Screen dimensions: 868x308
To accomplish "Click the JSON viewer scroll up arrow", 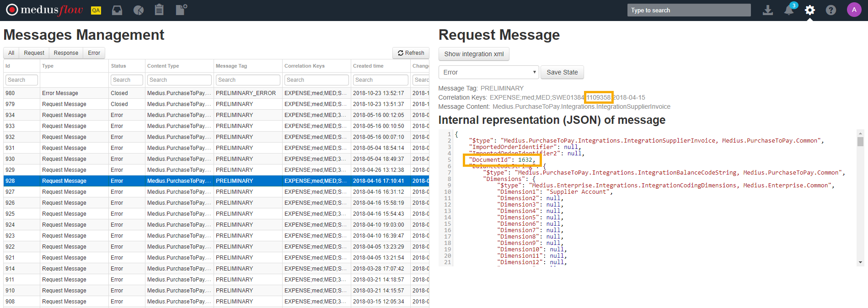I will pyautogui.click(x=860, y=133).
